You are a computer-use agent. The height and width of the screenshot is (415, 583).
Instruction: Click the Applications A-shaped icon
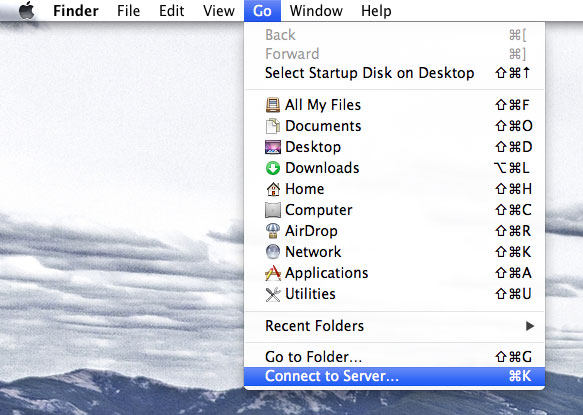tap(273, 273)
